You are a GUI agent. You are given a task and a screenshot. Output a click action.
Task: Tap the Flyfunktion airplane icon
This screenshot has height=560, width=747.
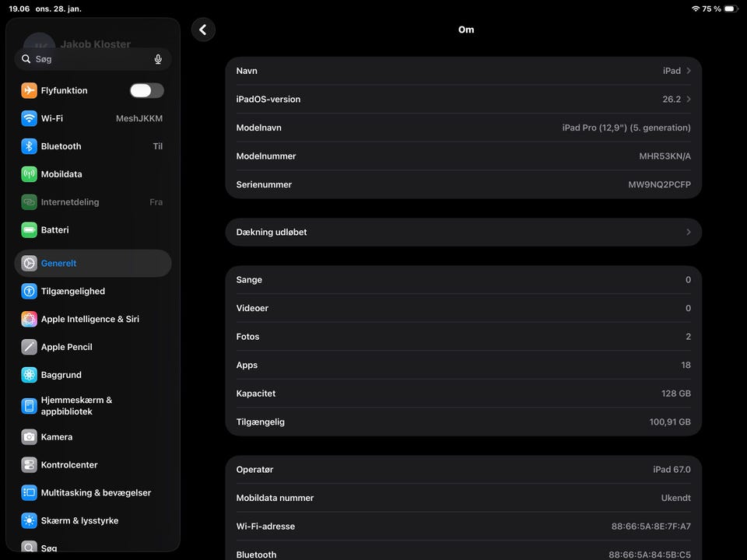click(x=29, y=90)
